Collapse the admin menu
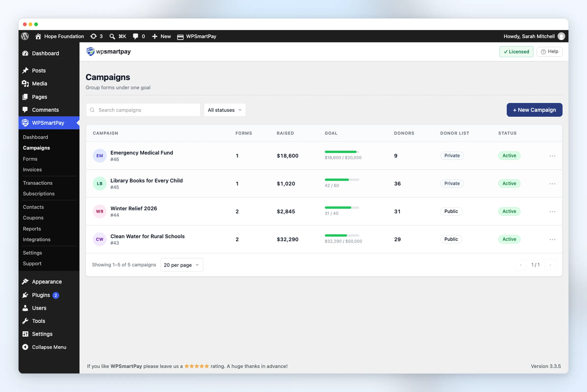The height and width of the screenshot is (392, 587). tap(44, 347)
